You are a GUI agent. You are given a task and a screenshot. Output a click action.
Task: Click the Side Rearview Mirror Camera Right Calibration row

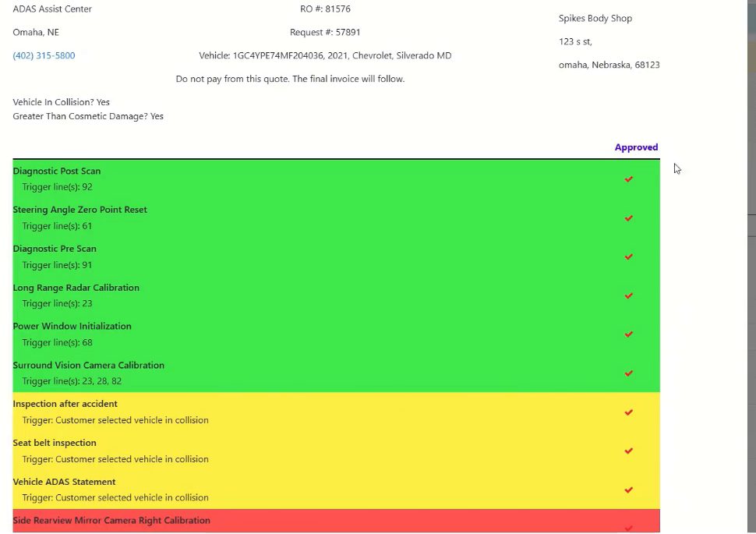[x=336, y=521]
